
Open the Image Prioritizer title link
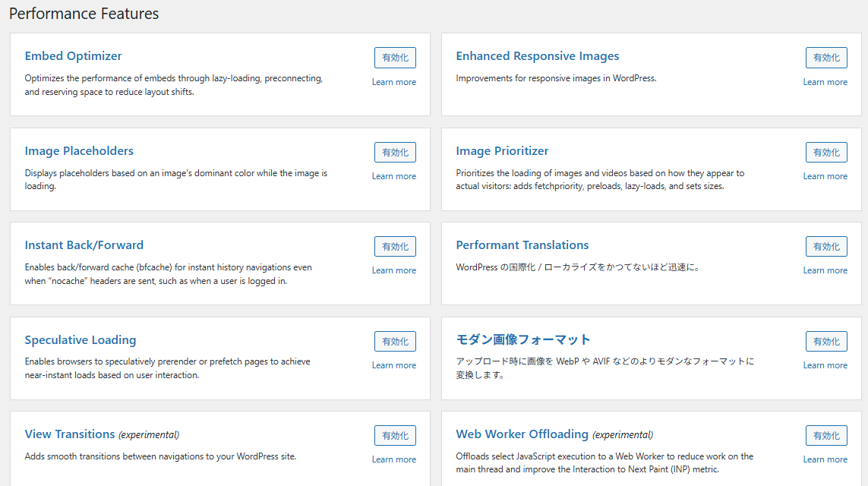pyautogui.click(x=502, y=151)
